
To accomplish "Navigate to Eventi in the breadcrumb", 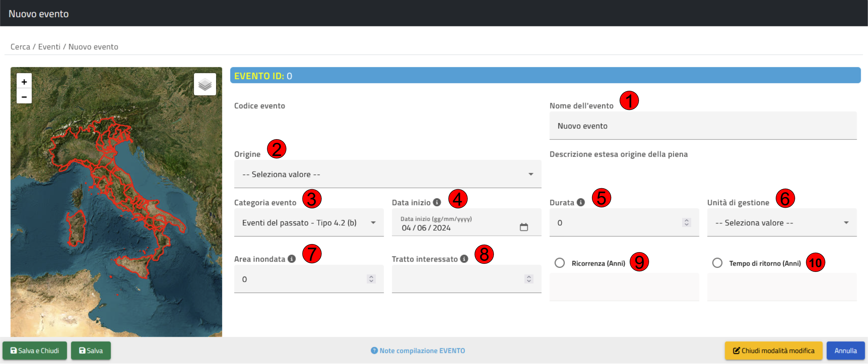I will tap(49, 47).
